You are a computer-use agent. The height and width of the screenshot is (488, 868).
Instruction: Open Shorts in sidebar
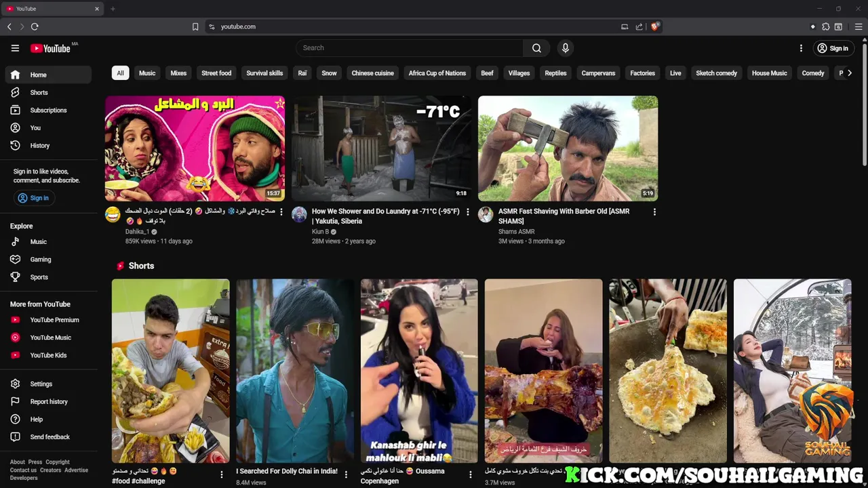[47, 92]
